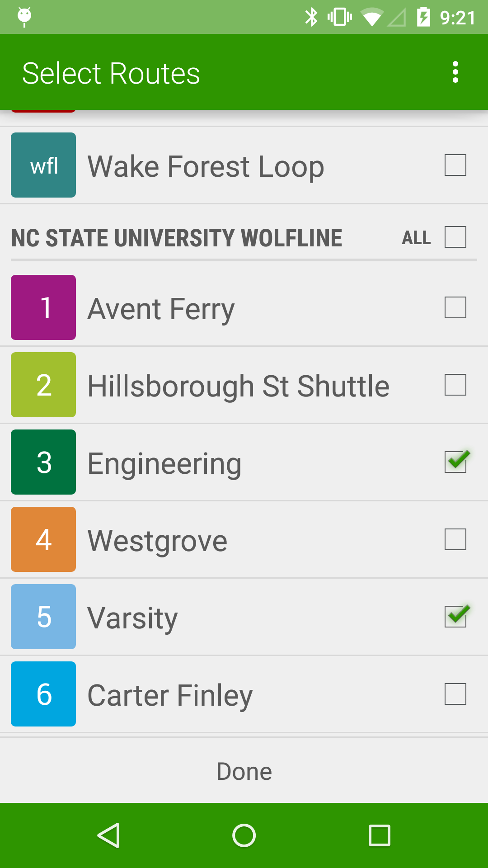Tap the lime route 2 badge

coord(43,385)
